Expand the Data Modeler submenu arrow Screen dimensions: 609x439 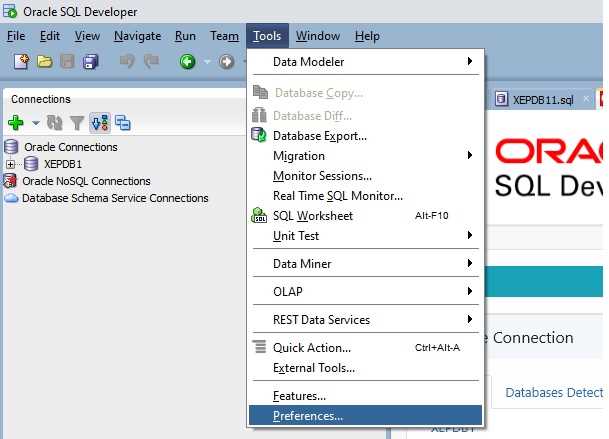[470, 61]
